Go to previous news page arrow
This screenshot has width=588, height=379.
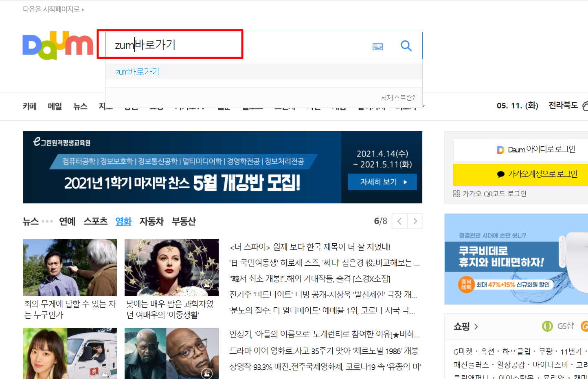point(399,221)
